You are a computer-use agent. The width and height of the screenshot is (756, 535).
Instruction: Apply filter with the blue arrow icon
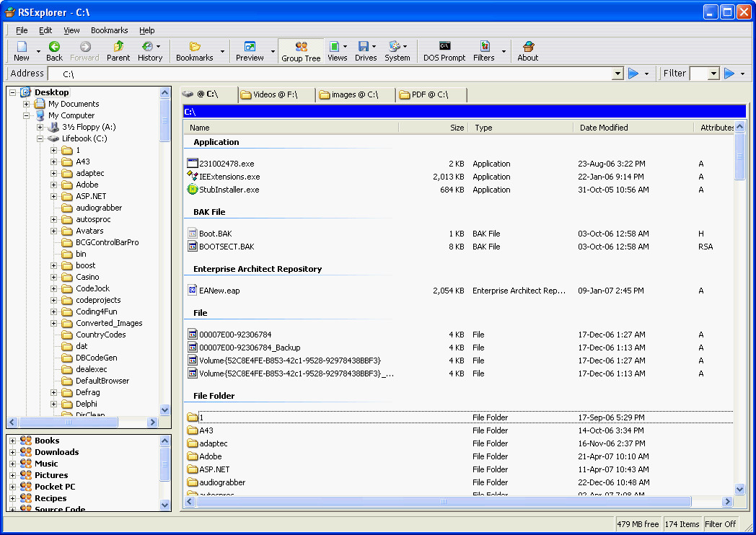point(729,74)
